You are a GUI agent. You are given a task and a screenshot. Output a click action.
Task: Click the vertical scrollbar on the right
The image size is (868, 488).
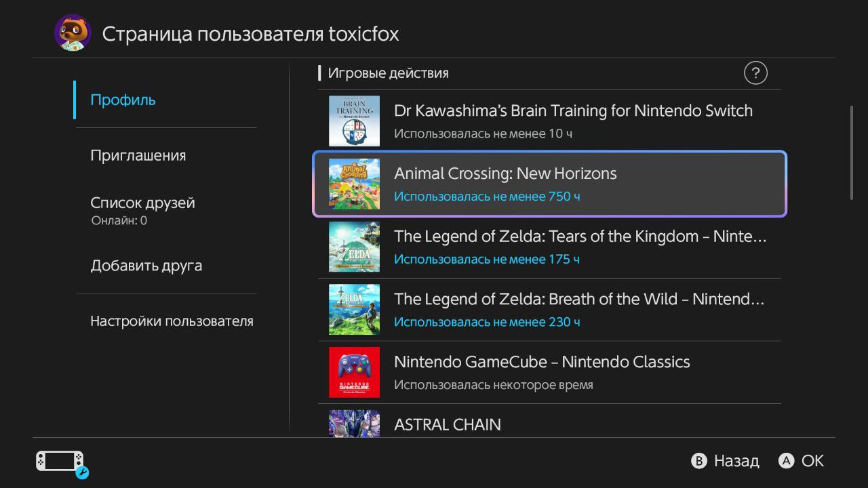852,152
